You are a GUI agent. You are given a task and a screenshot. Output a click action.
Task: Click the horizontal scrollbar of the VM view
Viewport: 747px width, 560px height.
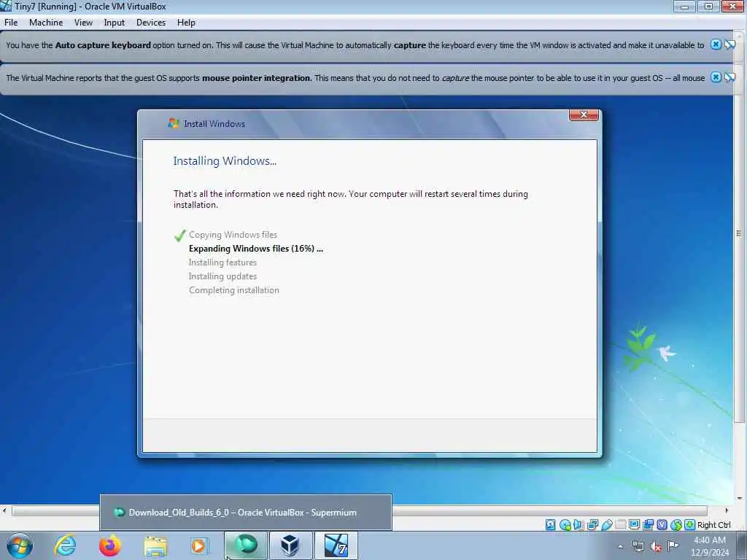coord(360,511)
